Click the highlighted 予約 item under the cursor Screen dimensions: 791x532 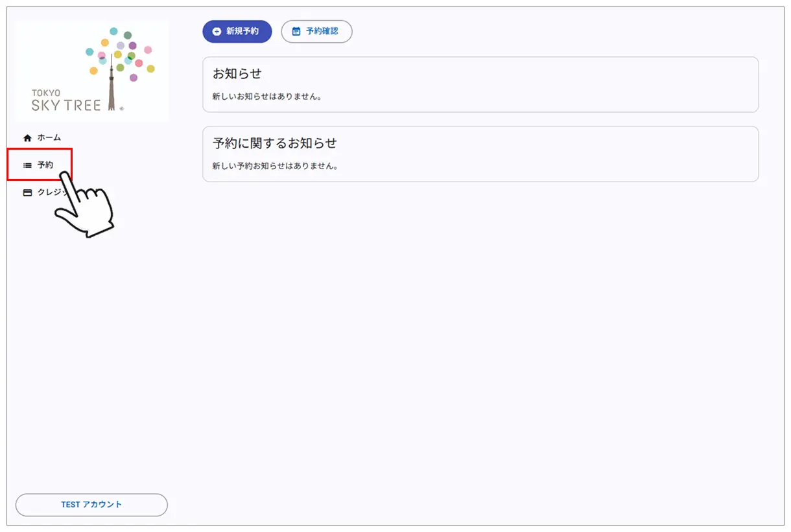[45, 165]
